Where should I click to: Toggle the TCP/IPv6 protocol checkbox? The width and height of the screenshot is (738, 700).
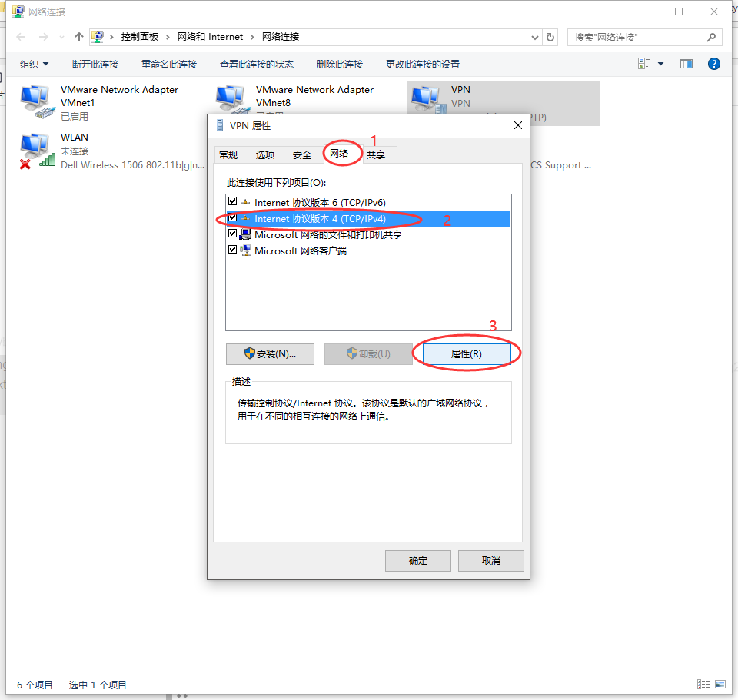tap(232, 201)
